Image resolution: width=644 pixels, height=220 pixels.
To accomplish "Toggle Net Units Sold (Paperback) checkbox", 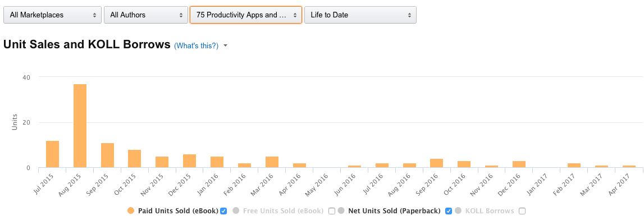I will click(x=449, y=211).
